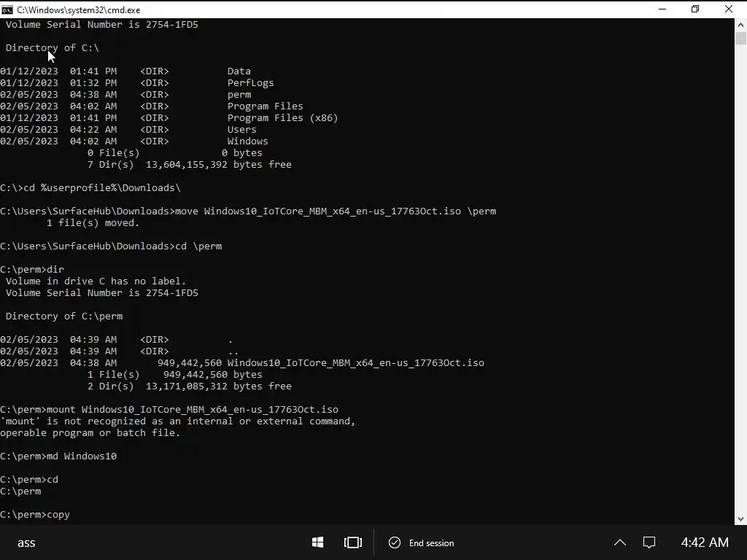
Task: Click the 'mount' not recognized error line
Action: click(x=178, y=421)
